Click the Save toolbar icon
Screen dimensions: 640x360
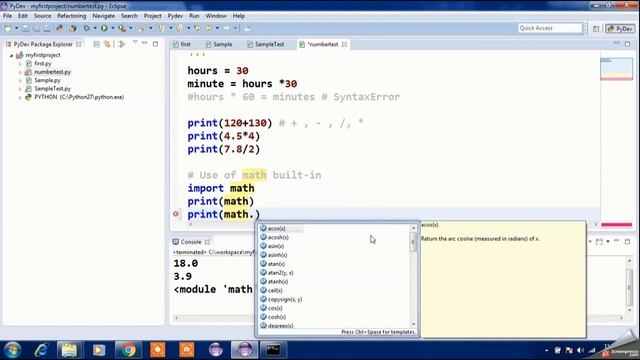click(26, 28)
